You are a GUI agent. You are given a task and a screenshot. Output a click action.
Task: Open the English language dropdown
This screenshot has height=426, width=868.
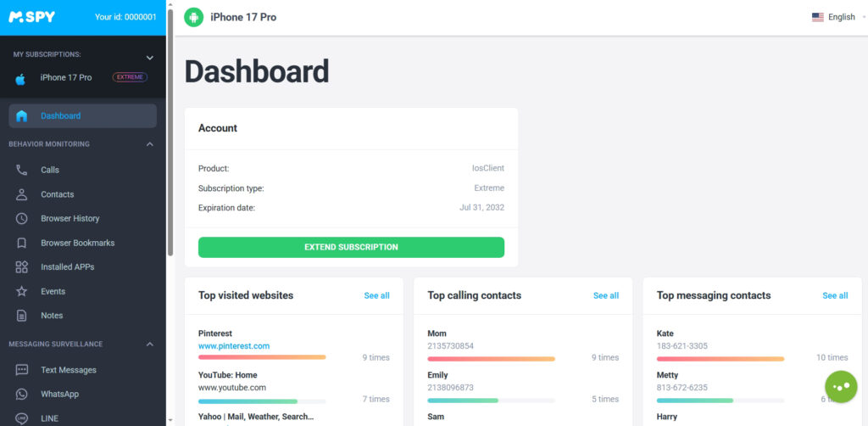click(835, 17)
